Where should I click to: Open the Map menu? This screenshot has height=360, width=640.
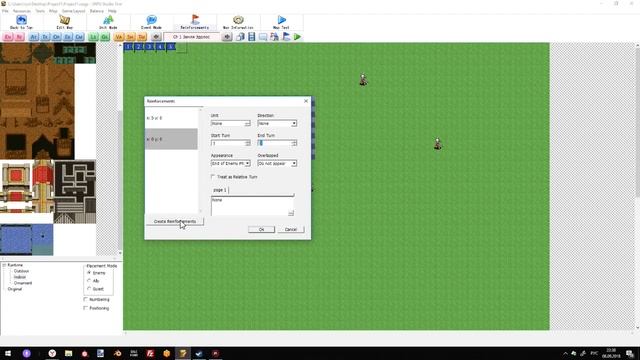[x=53, y=11]
